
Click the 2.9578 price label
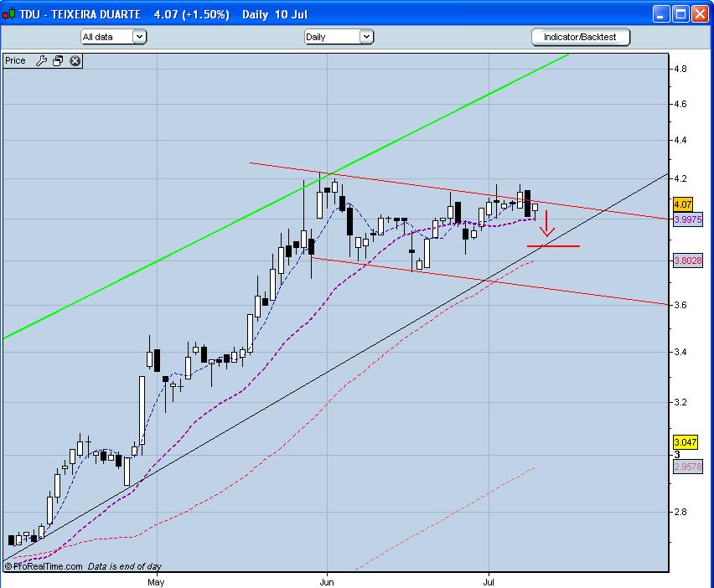[x=687, y=467]
